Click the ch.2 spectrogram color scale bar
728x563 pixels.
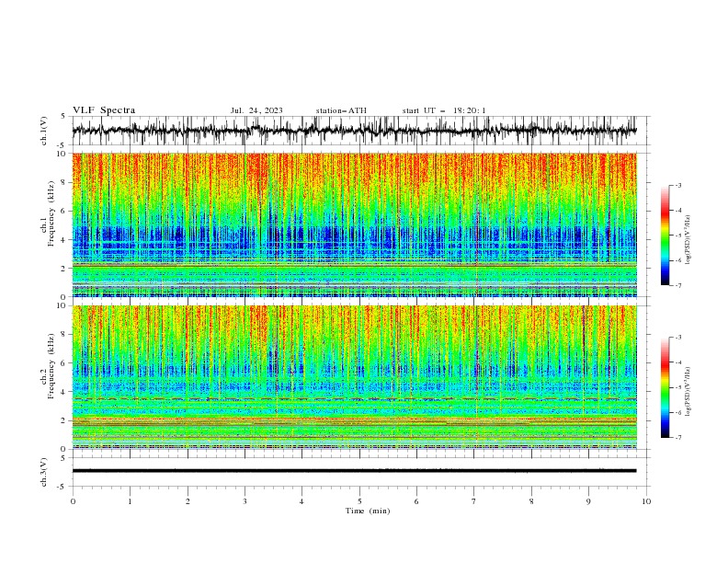tap(665, 387)
